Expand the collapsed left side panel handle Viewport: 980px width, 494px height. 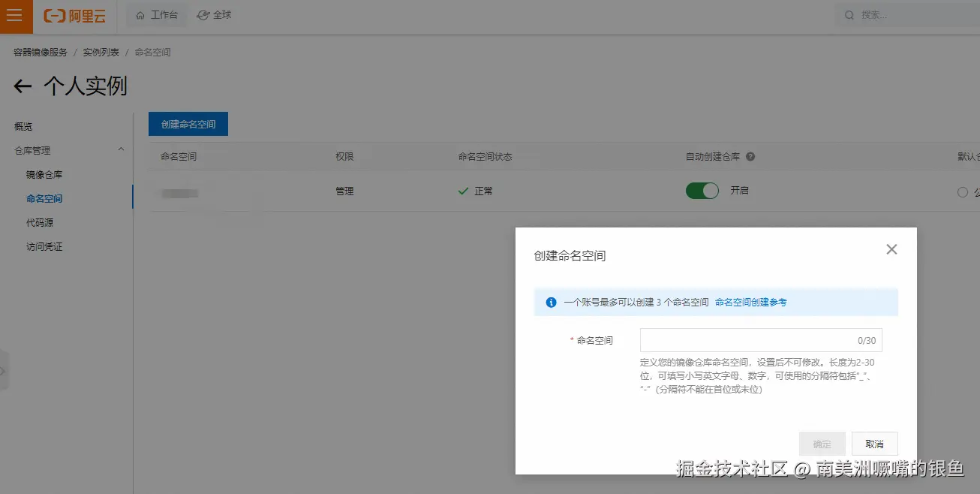pyautogui.click(x=4, y=370)
